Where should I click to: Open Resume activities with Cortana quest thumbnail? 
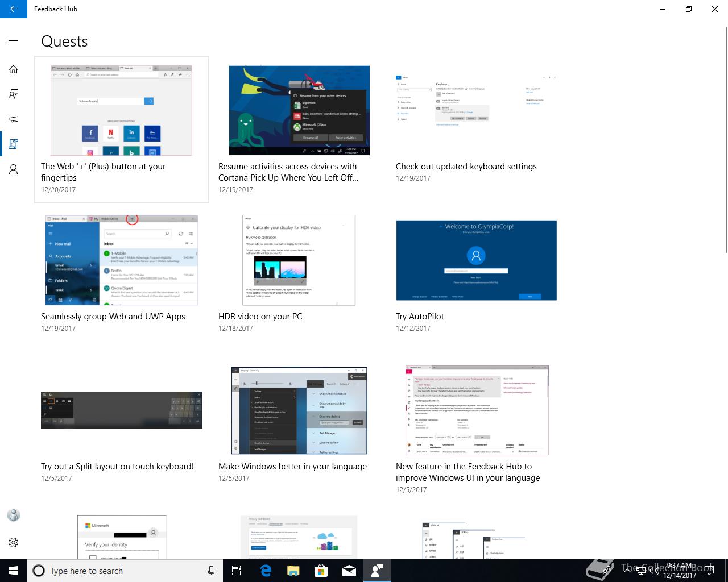pos(299,110)
